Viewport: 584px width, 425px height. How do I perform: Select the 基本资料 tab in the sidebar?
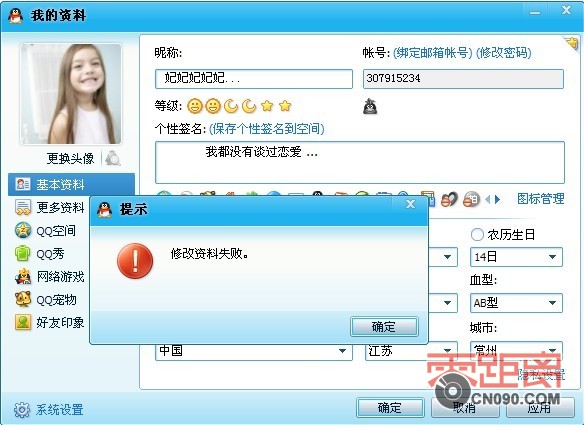(x=71, y=184)
